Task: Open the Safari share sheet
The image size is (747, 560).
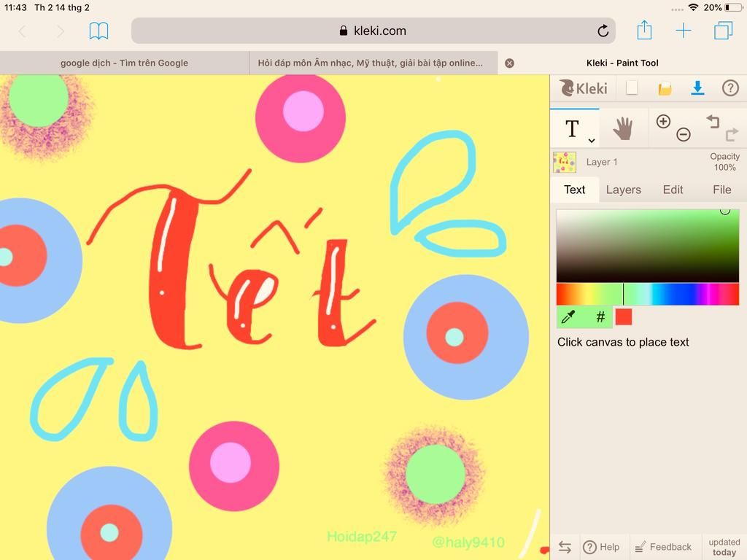Action: (x=644, y=30)
